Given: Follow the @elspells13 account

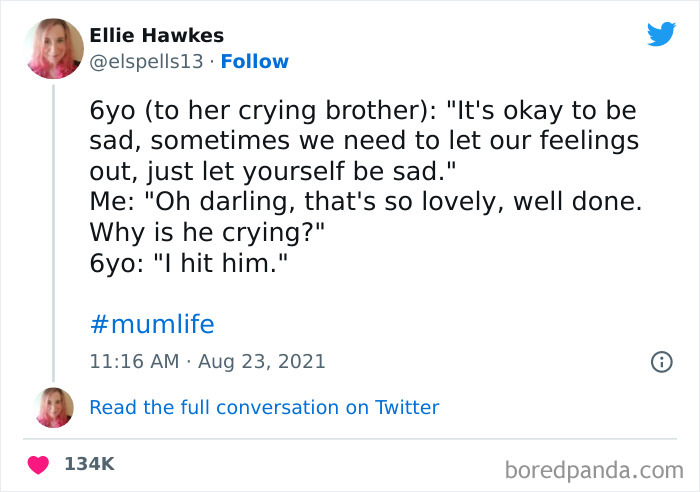Looking at the screenshot, I should click(254, 62).
